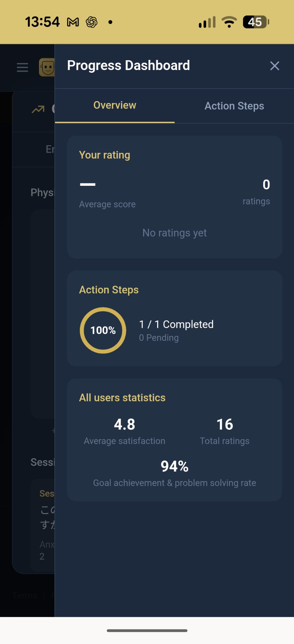Tap the Gmail notification icon
The image size is (294, 644).
pyautogui.click(x=73, y=22)
